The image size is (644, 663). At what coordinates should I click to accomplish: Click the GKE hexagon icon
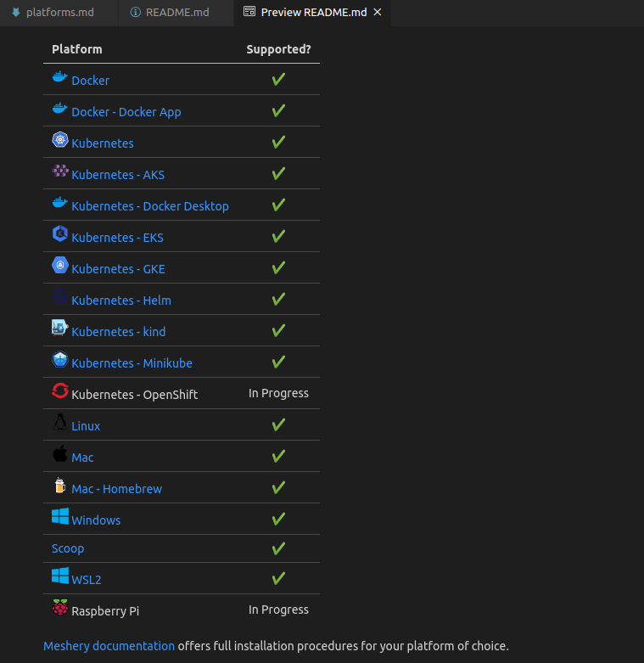coord(60,265)
